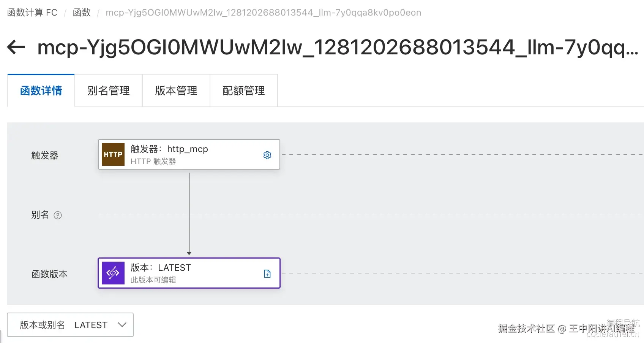Switch to the 别名管理 tab
This screenshot has width=644, height=343.
point(109,91)
